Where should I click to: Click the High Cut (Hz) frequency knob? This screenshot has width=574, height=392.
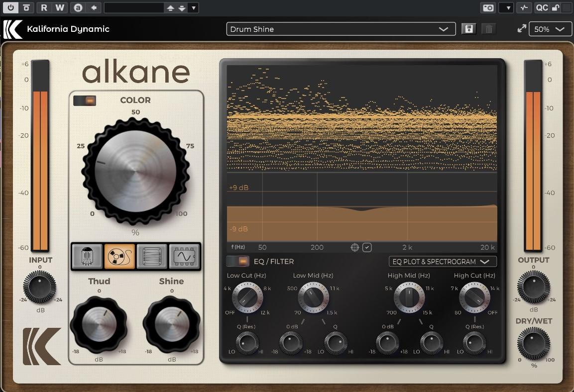tap(475, 297)
